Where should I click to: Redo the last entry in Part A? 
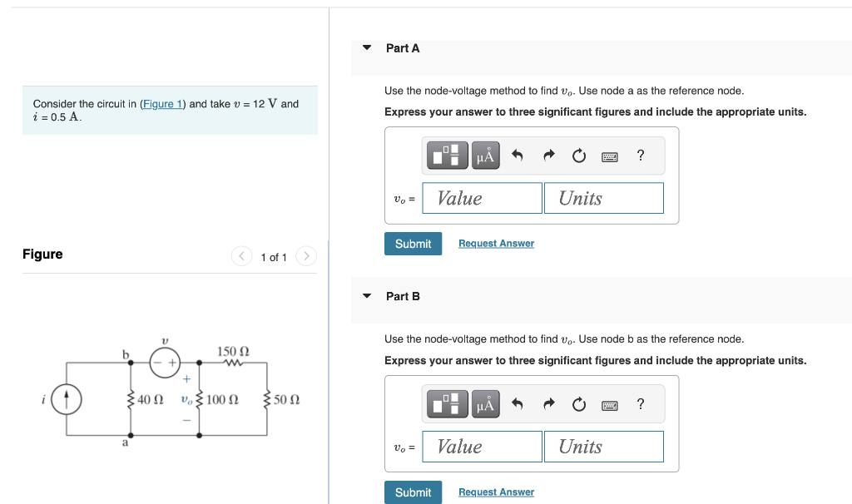(x=548, y=155)
